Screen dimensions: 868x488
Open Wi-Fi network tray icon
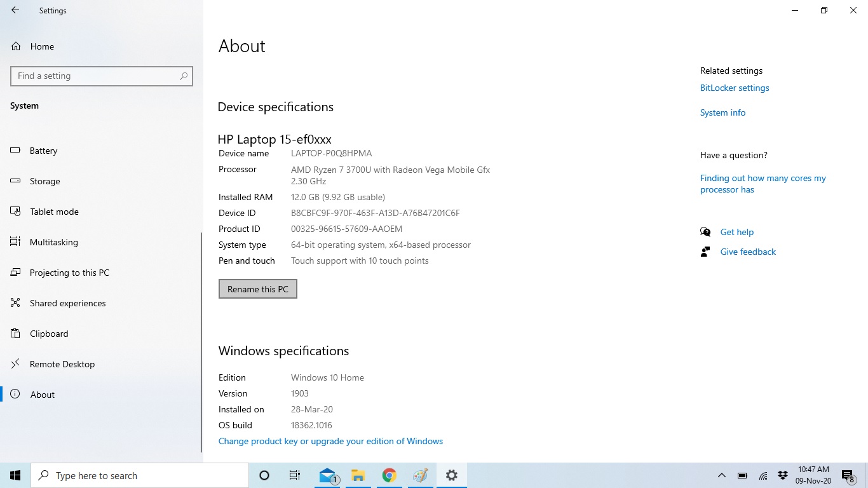pyautogui.click(x=763, y=475)
